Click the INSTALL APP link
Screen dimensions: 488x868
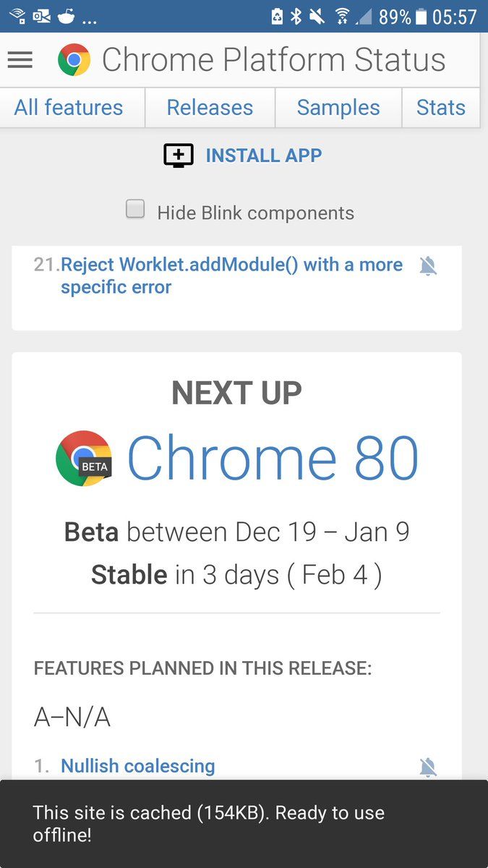pyautogui.click(x=264, y=156)
